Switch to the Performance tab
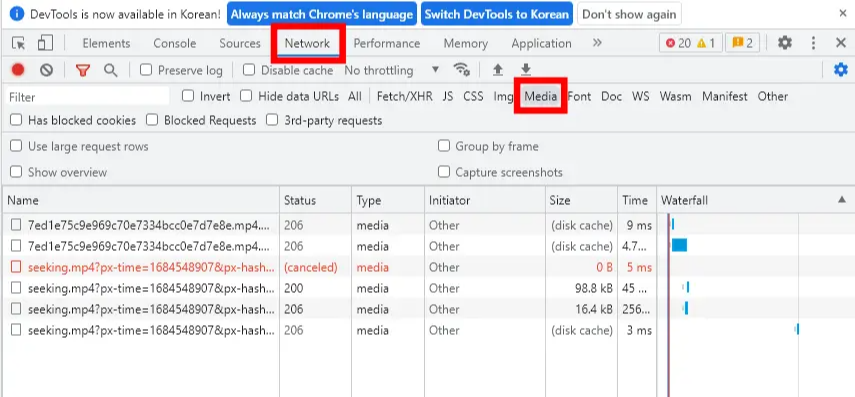The image size is (855, 397). pyautogui.click(x=387, y=44)
